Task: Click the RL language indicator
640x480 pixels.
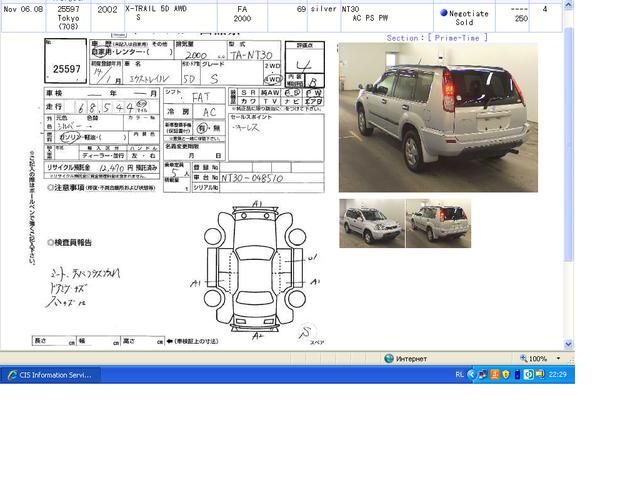Action: (x=459, y=374)
